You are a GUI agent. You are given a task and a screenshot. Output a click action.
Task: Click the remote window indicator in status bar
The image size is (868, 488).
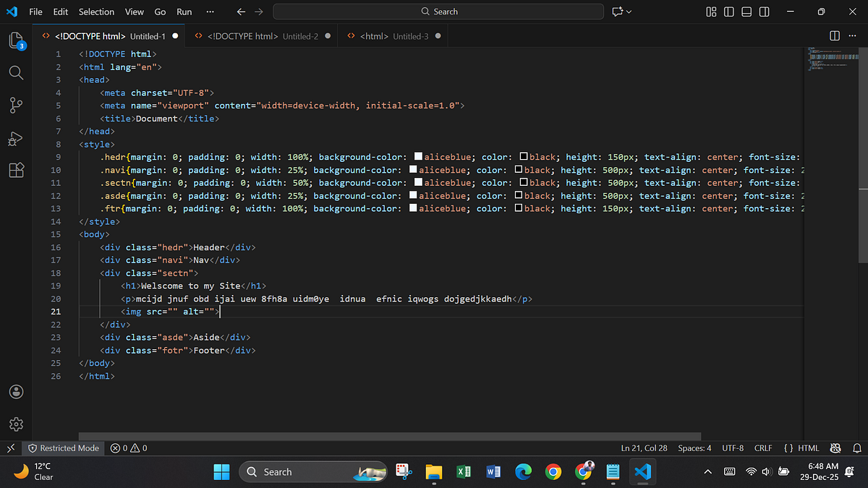point(10,448)
